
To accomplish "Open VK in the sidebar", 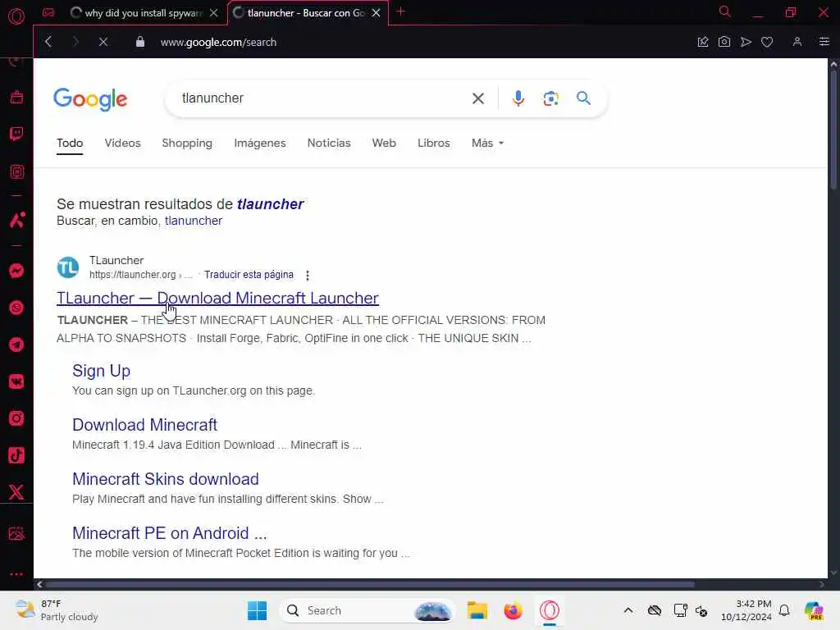I will tap(16, 381).
